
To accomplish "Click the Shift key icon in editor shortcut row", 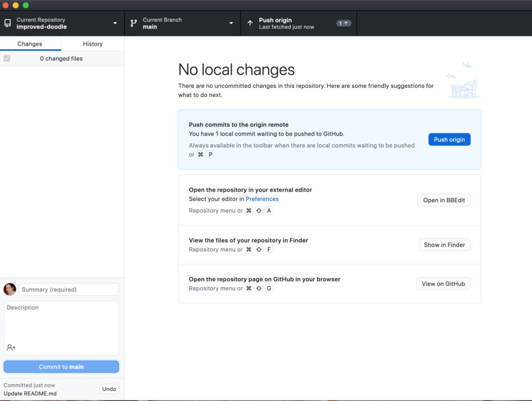I will (259, 210).
